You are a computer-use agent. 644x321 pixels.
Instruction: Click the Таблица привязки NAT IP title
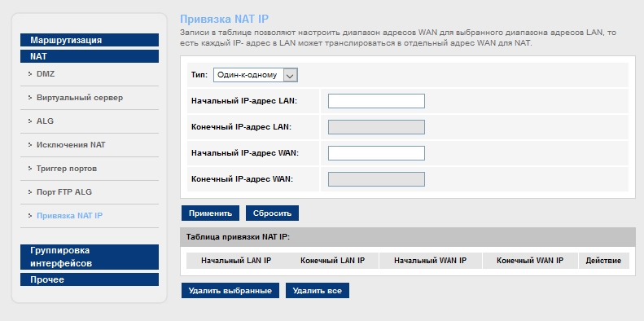(x=238, y=237)
